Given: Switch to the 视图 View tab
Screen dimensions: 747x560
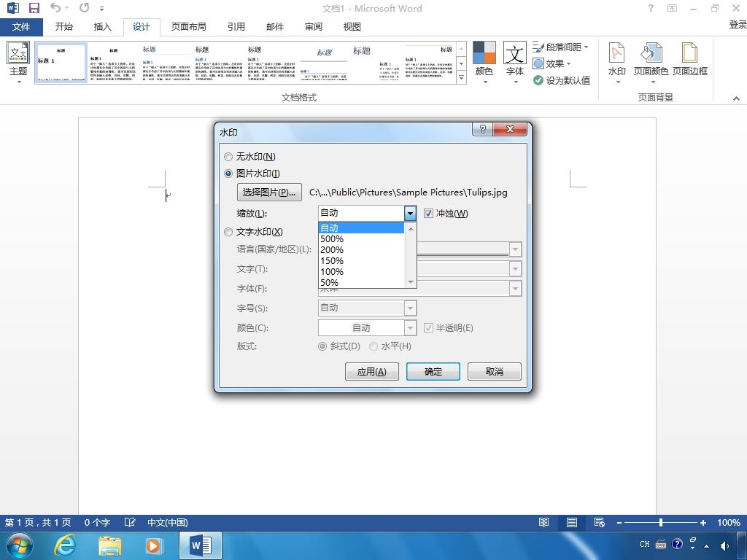Looking at the screenshot, I should click(x=352, y=27).
